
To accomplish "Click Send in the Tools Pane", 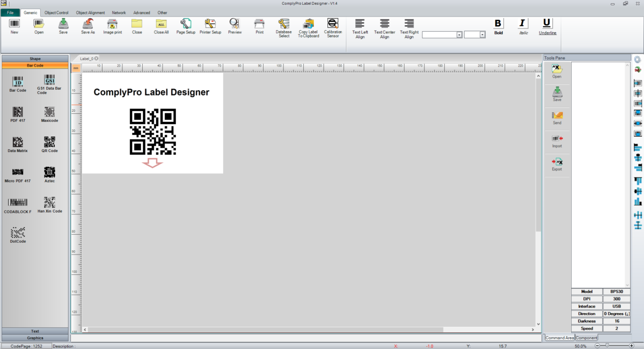I will pyautogui.click(x=557, y=118).
